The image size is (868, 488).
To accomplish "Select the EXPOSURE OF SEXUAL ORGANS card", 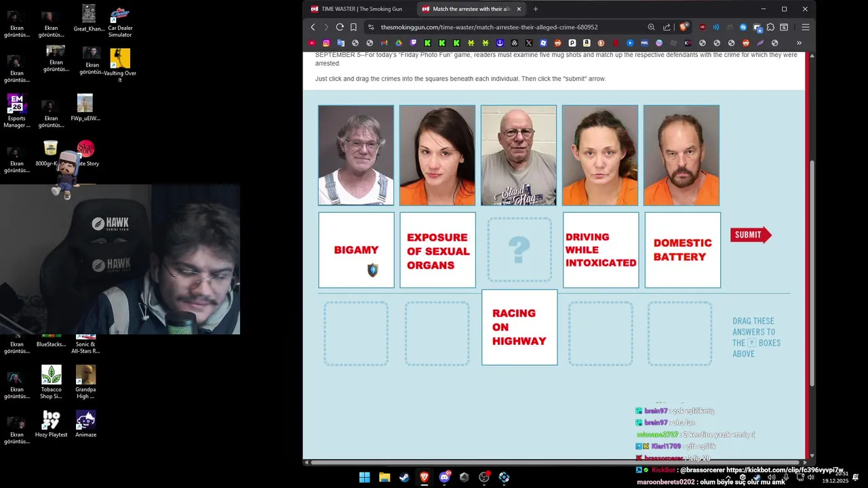I will point(437,250).
